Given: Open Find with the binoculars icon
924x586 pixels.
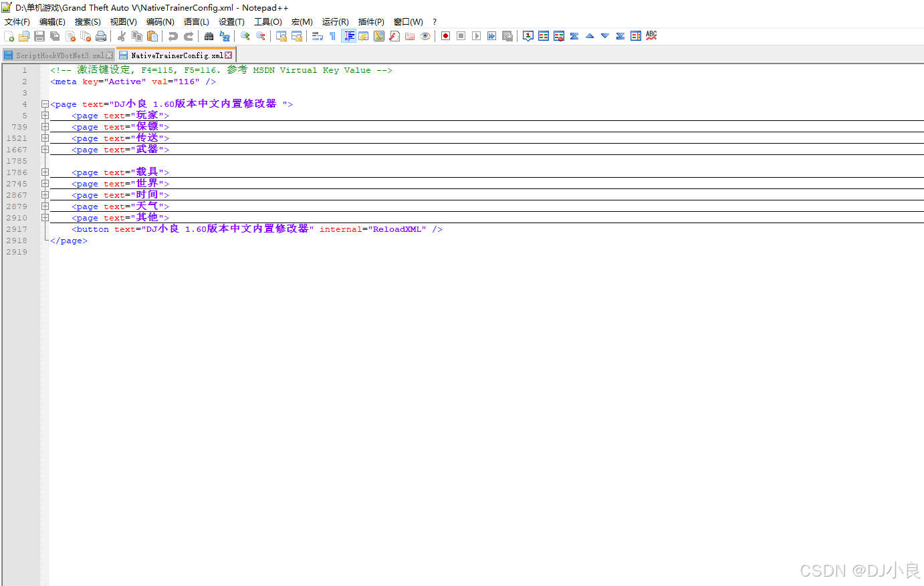Looking at the screenshot, I should pyautogui.click(x=209, y=36).
